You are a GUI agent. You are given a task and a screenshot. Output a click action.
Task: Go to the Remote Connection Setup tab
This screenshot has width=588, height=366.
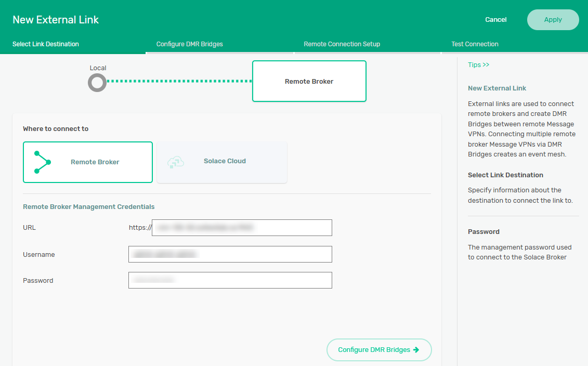click(x=342, y=44)
